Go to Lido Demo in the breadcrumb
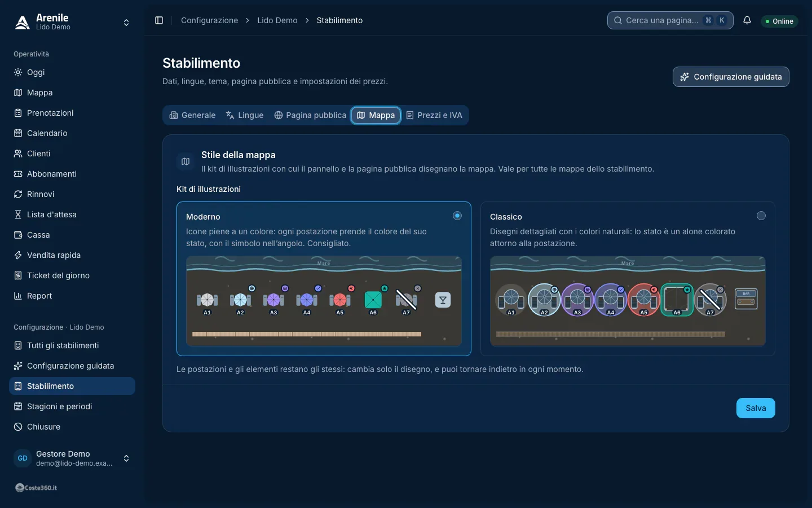Screen dimensions: 812x508 click(x=277, y=20)
